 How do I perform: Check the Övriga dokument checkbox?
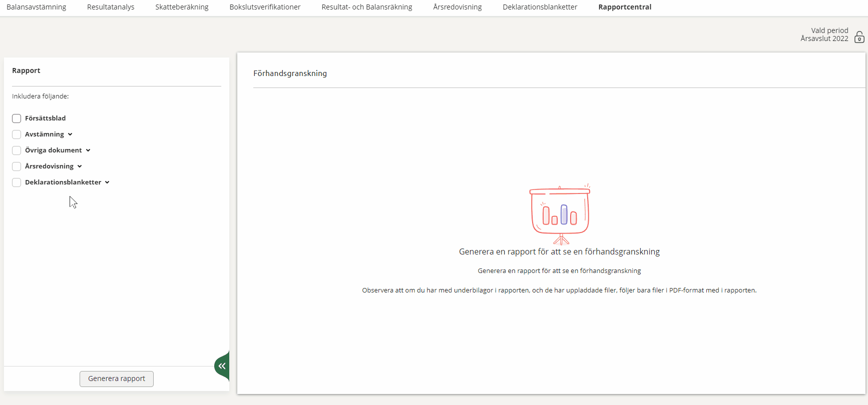(17, 150)
